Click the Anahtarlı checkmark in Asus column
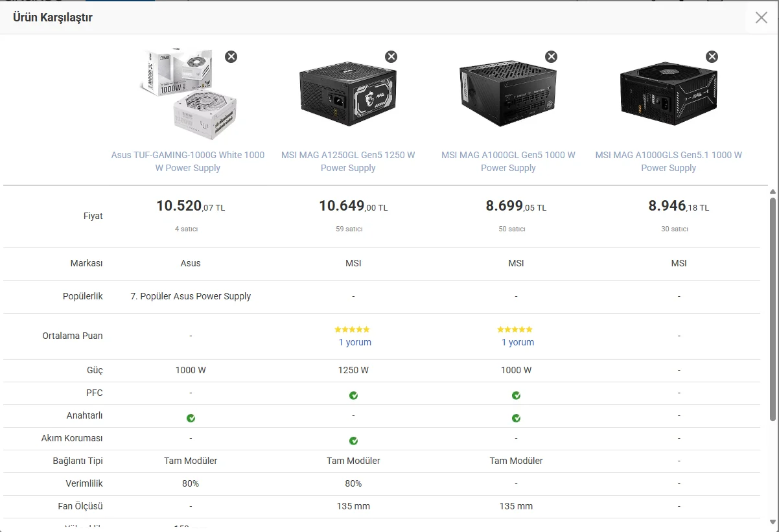 (191, 418)
